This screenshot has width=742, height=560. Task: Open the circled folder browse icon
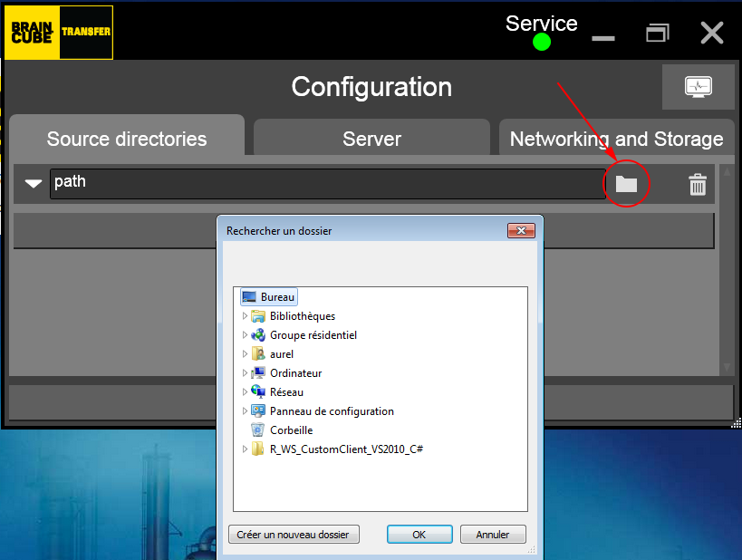(625, 183)
